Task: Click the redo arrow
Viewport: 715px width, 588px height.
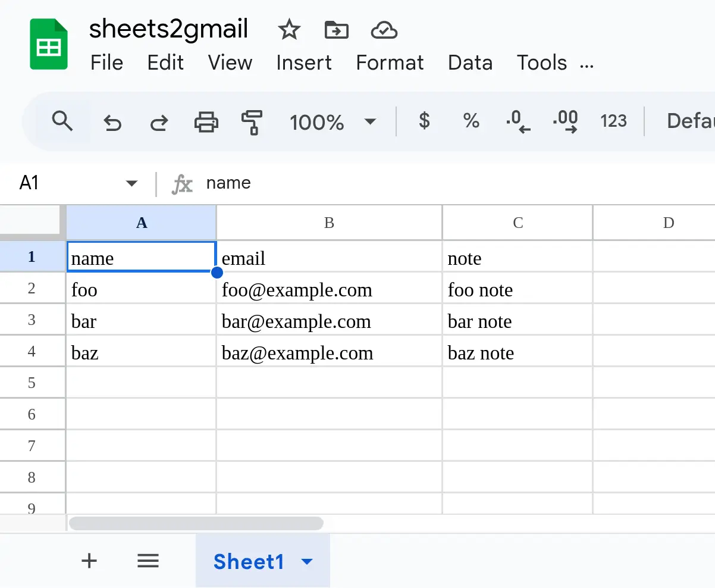Action: [159, 123]
